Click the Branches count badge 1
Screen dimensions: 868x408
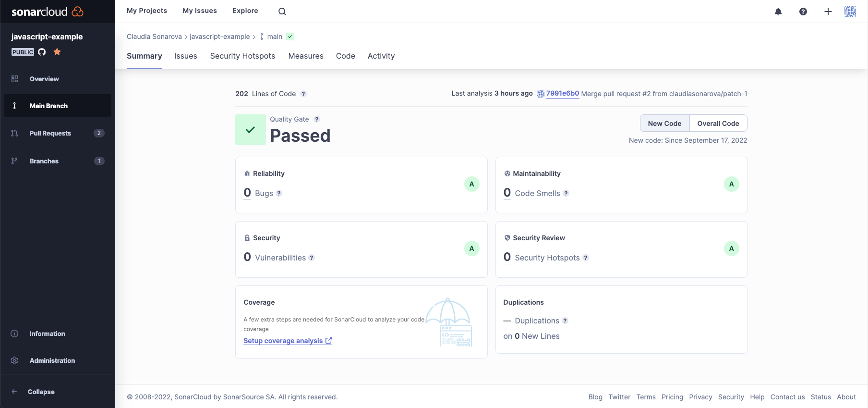99,161
